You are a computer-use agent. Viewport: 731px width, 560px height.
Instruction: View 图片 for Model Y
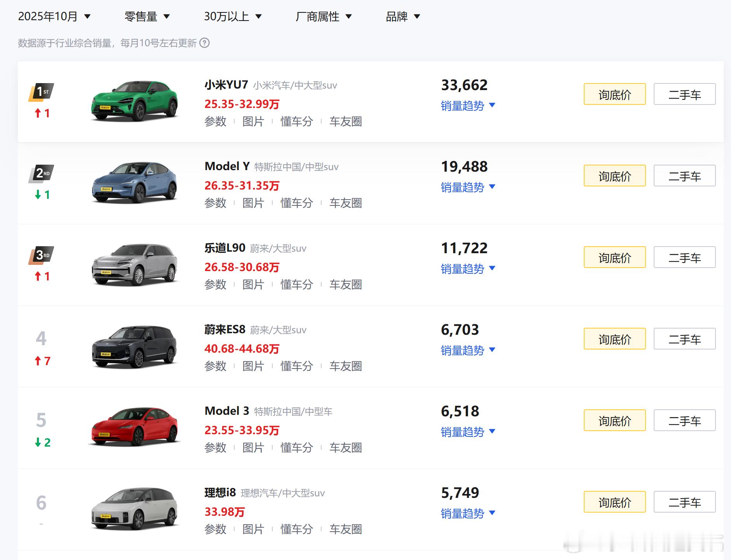pyautogui.click(x=253, y=203)
